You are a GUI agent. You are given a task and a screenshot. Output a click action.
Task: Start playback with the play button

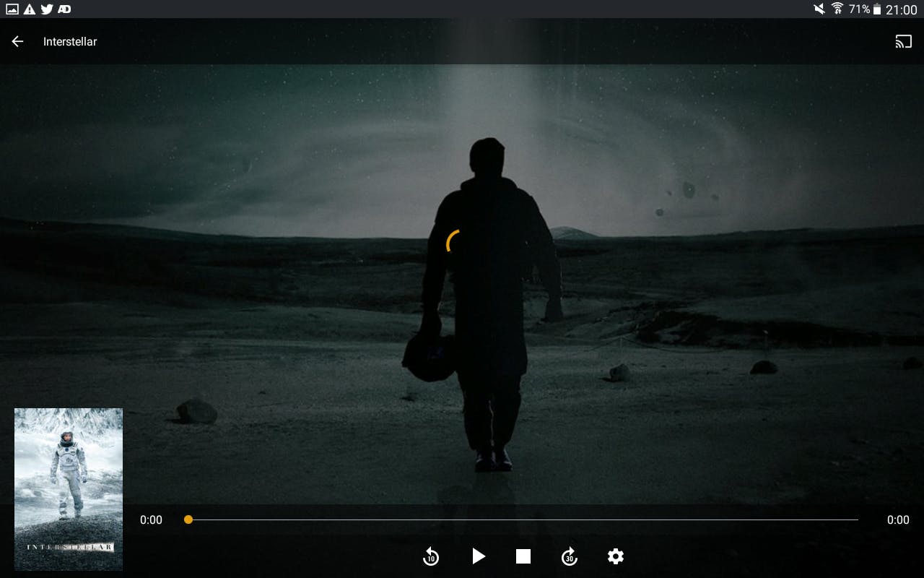[x=478, y=556]
